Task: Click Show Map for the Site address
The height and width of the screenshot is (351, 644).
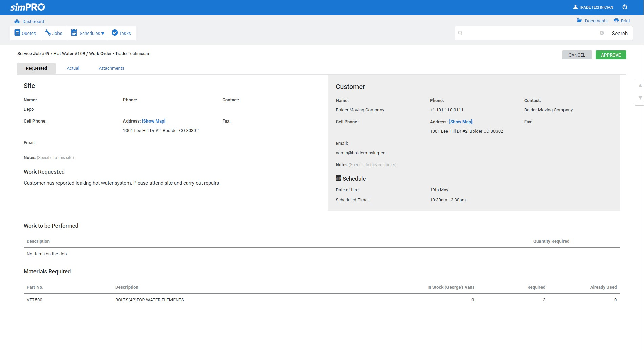Action: pos(154,121)
